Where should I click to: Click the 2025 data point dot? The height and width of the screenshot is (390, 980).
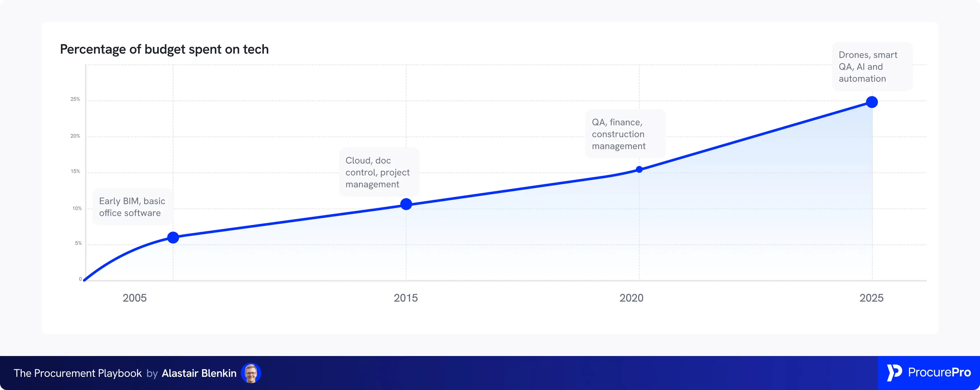tap(872, 102)
